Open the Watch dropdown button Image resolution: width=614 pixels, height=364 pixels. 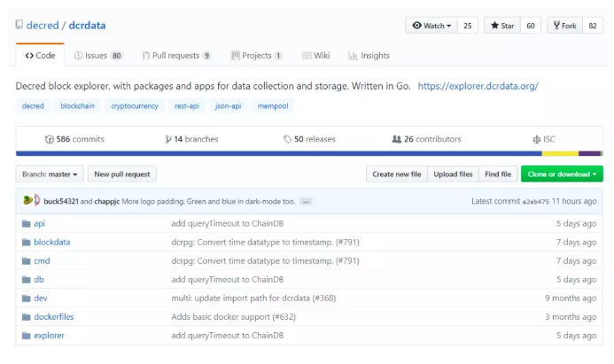[x=431, y=26]
